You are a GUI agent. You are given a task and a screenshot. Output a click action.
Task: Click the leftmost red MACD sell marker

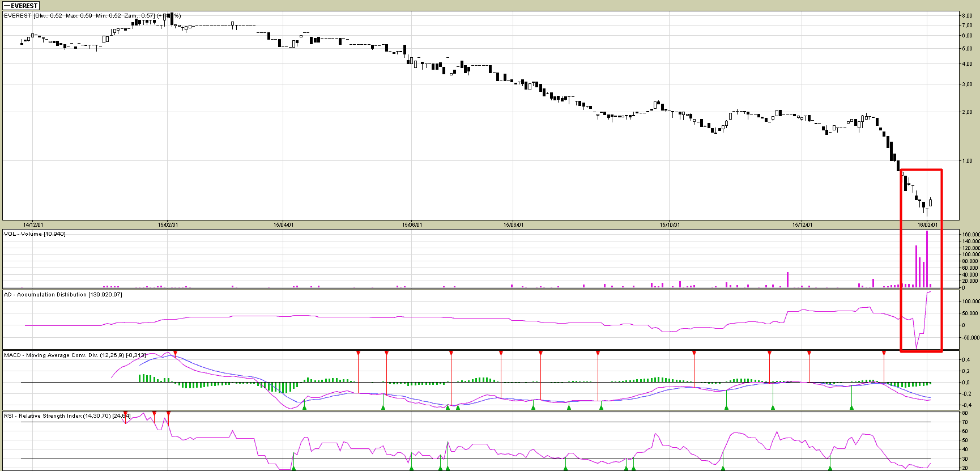click(175, 353)
